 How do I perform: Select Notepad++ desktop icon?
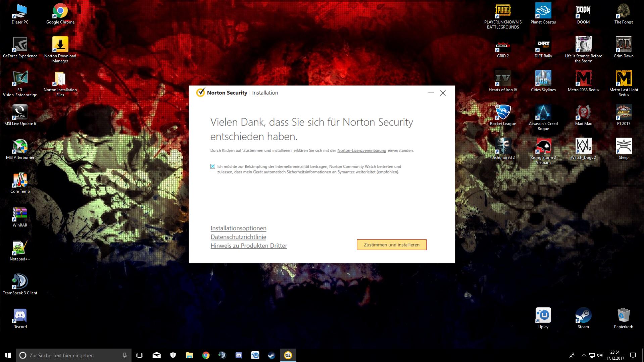click(x=20, y=251)
